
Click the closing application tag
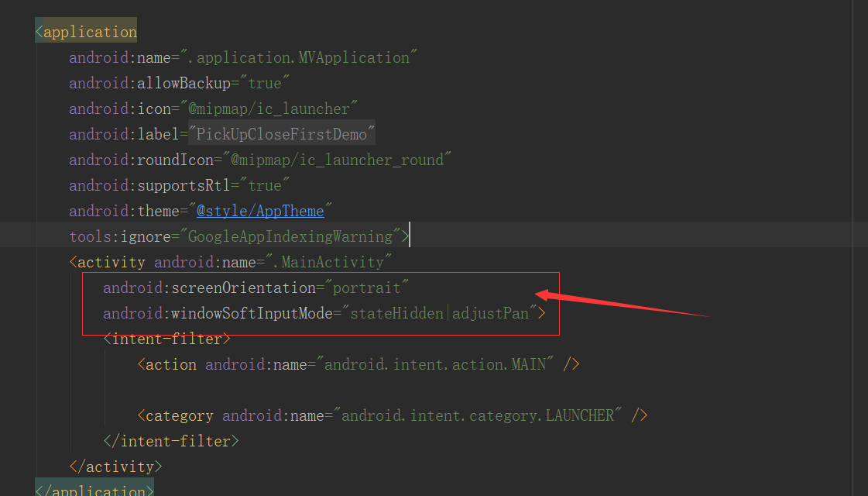93,489
